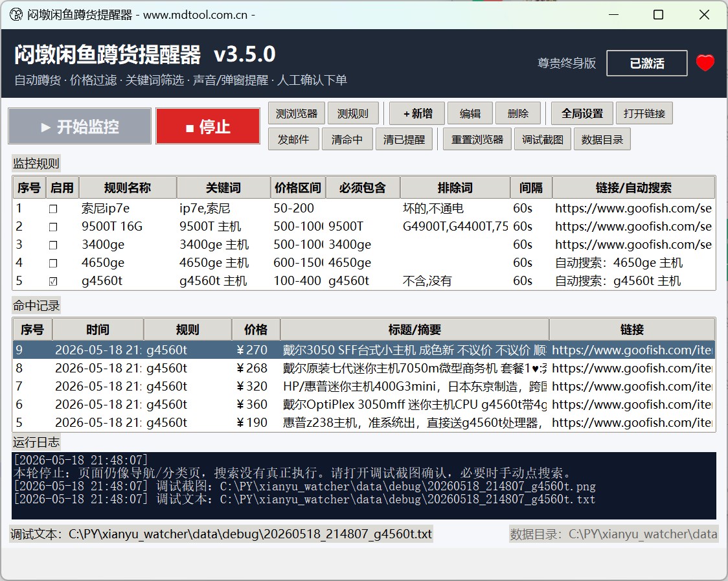Click the app logo in title bar
728x581 pixels.
[x=16, y=15]
